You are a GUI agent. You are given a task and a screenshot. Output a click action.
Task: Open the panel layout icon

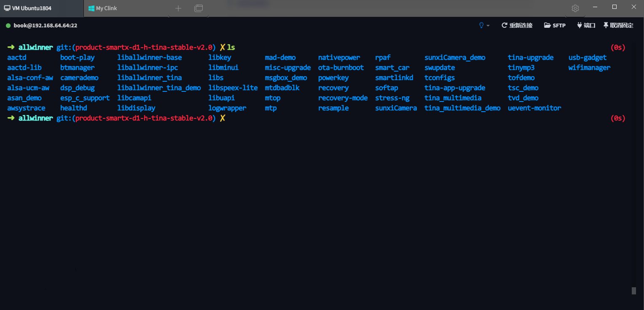[199, 8]
